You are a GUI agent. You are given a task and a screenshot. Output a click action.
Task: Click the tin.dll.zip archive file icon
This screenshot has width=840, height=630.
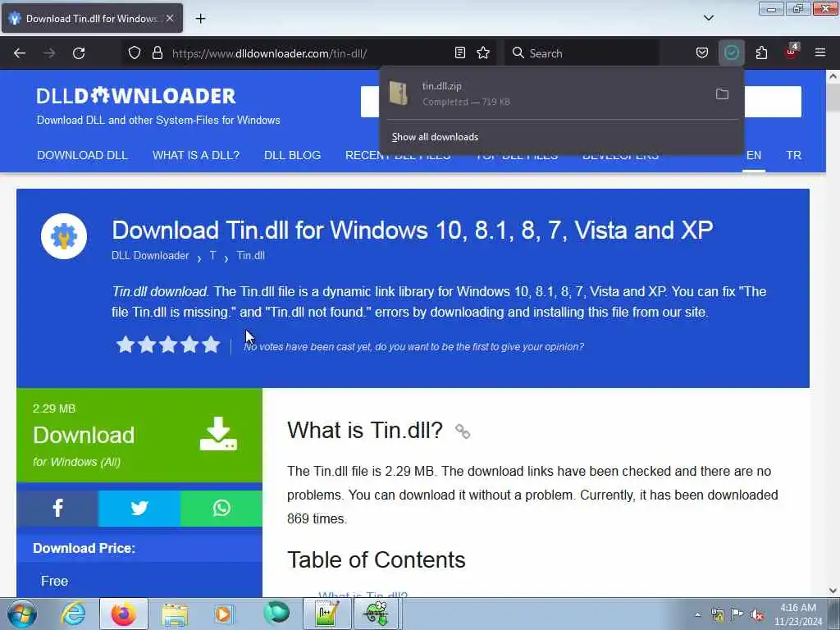399,94
